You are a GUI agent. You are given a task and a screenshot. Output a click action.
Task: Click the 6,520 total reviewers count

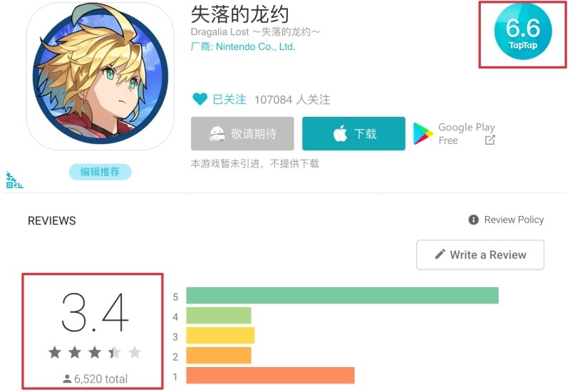point(95,379)
